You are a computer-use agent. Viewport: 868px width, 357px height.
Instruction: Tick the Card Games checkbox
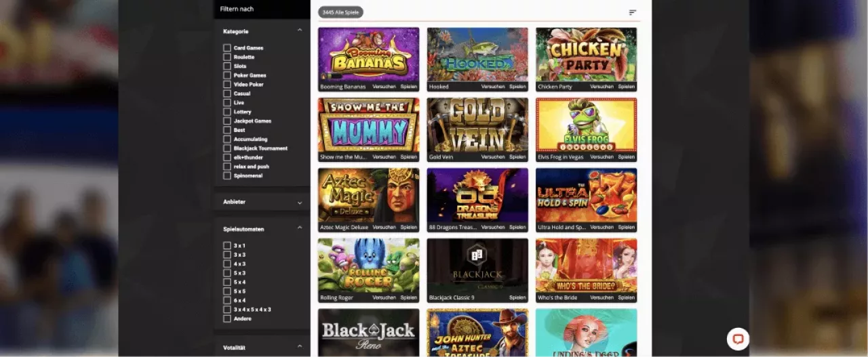[x=227, y=48]
